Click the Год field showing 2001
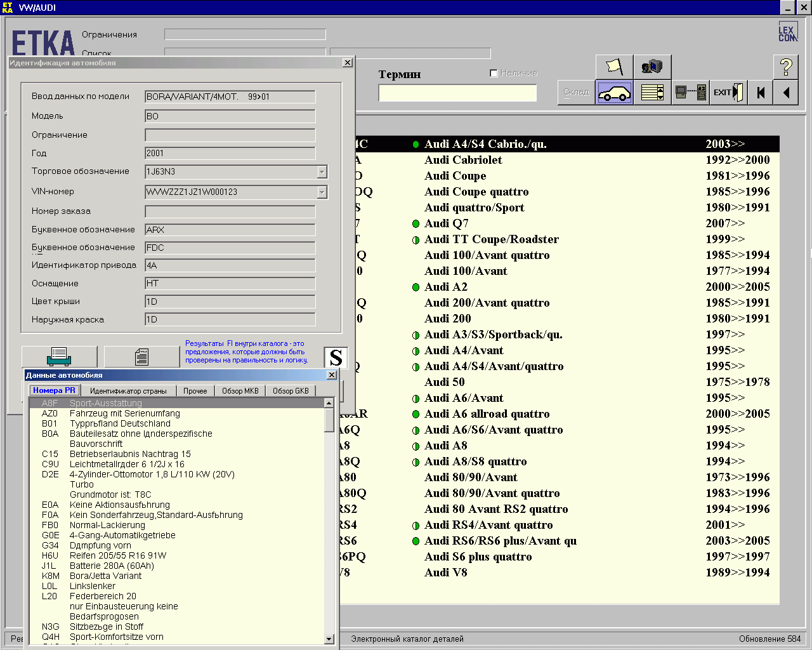This screenshot has height=650, width=812. coord(230,153)
